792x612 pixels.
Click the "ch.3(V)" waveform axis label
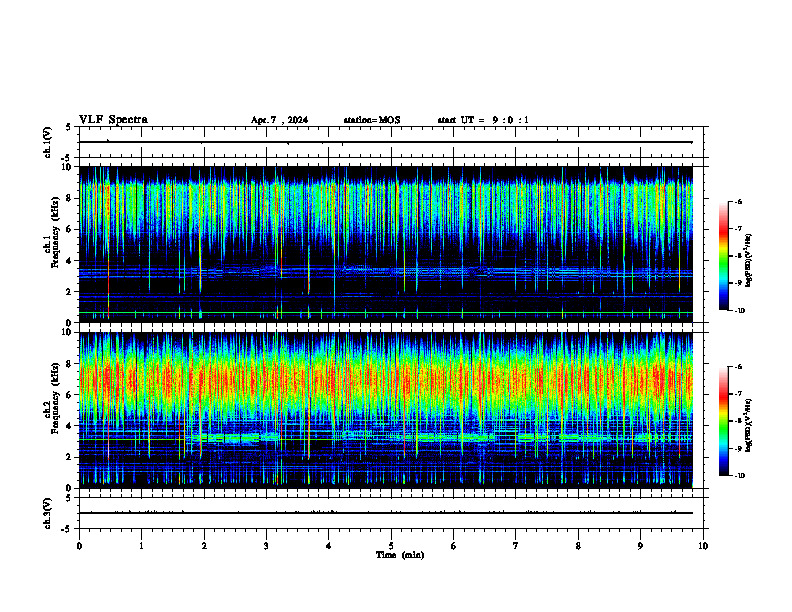[x=48, y=513]
